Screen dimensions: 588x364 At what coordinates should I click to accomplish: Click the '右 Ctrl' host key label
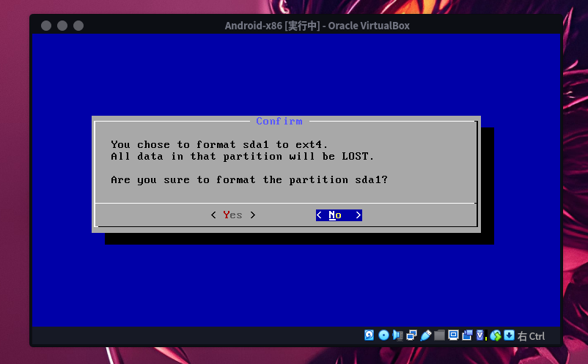coord(532,336)
